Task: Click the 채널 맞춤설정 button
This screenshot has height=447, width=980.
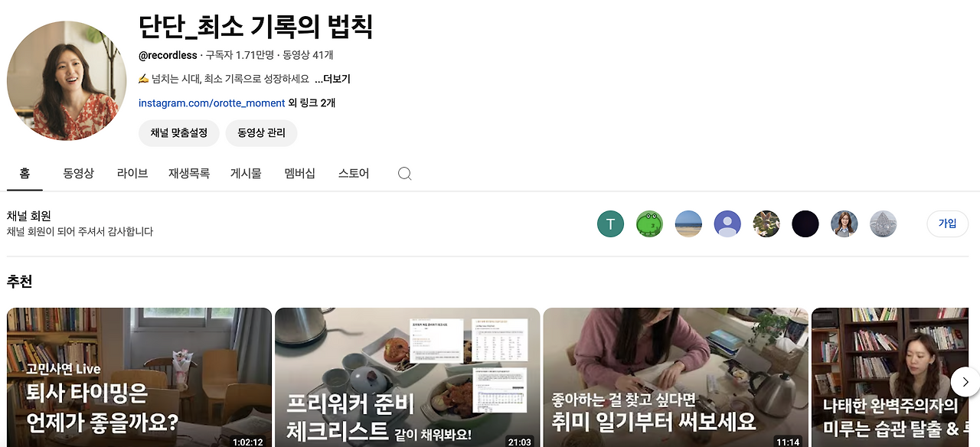Action: point(179,132)
